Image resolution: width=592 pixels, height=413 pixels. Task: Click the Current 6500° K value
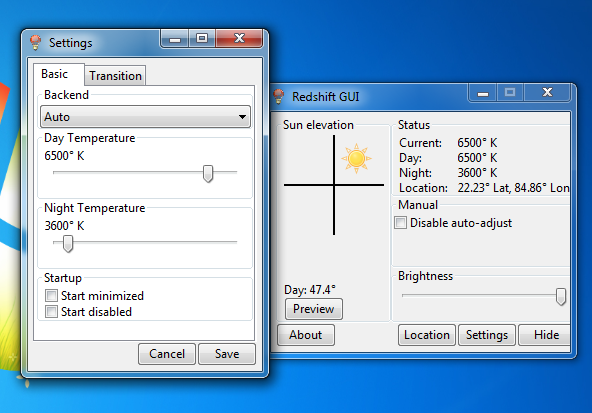click(x=477, y=143)
